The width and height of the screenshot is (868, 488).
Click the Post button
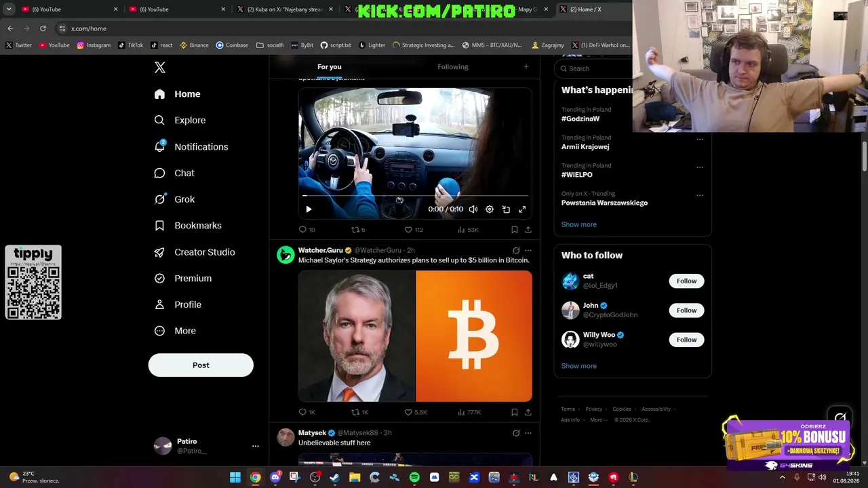pyautogui.click(x=201, y=365)
